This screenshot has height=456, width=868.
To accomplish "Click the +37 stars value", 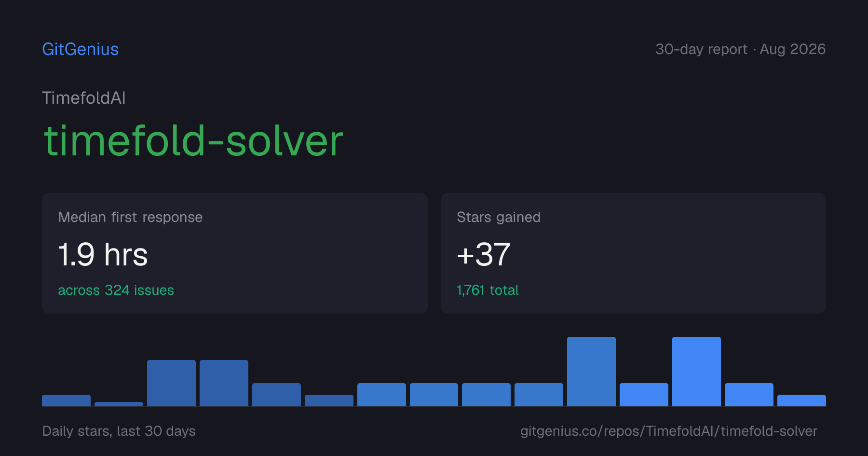I will click(483, 254).
